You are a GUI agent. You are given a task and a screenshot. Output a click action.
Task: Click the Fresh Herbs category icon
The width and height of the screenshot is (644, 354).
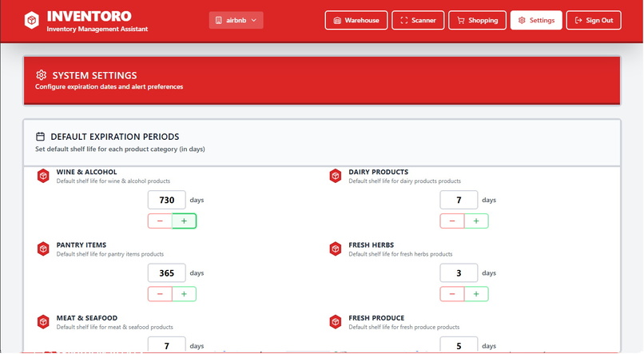coord(336,249)
